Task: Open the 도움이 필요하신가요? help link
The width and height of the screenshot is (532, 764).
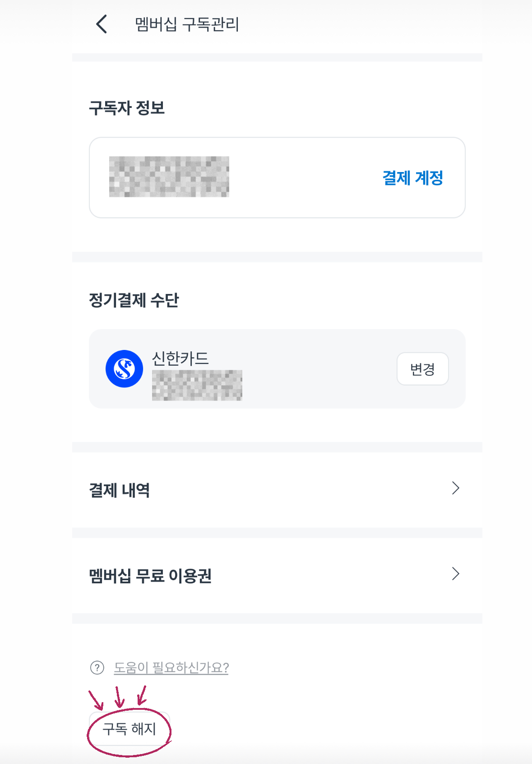Action: [x=171, y=667]
